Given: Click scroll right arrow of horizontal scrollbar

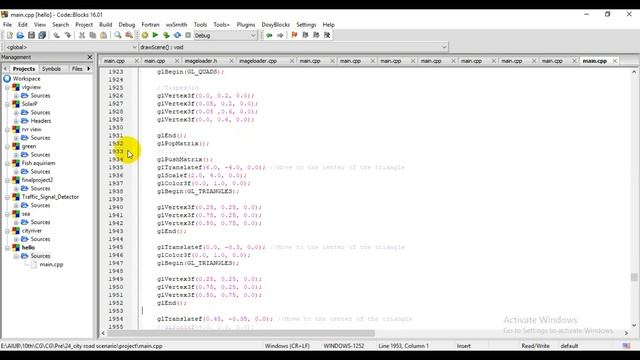Looking at the screenshot, I should (626, 333).
